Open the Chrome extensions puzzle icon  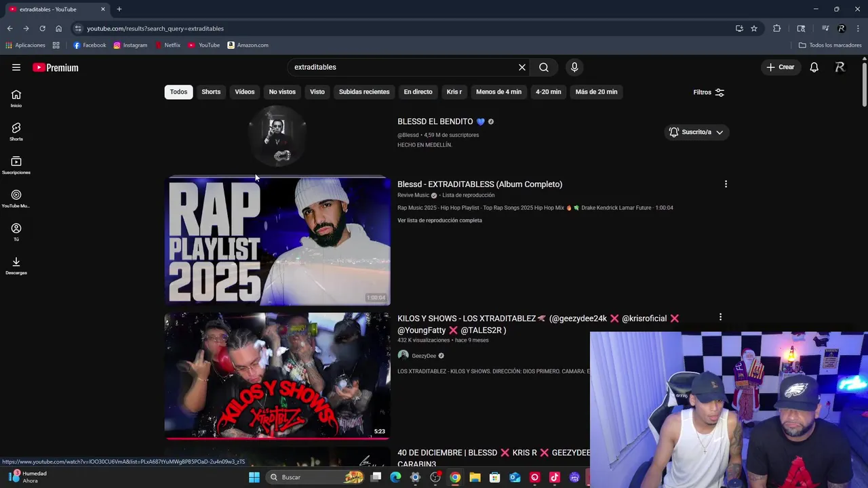(777, 28)
